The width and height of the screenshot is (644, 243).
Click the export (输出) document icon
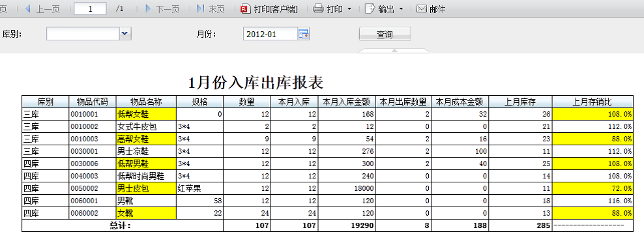370,9
